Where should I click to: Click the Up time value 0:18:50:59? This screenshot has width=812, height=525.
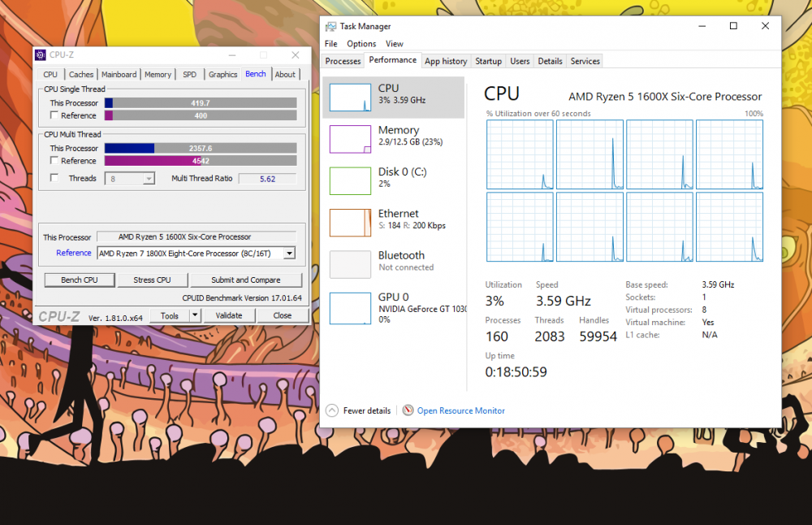pos(516,372)
